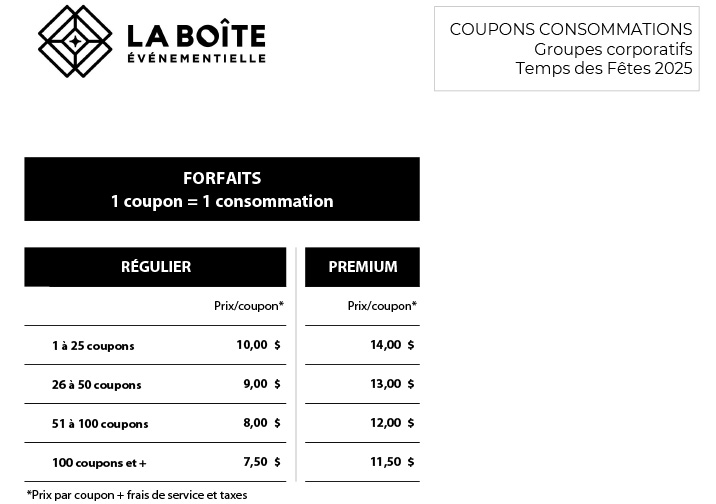
Task: Select the PREMIUM column header
Action: tap(362, 267)
